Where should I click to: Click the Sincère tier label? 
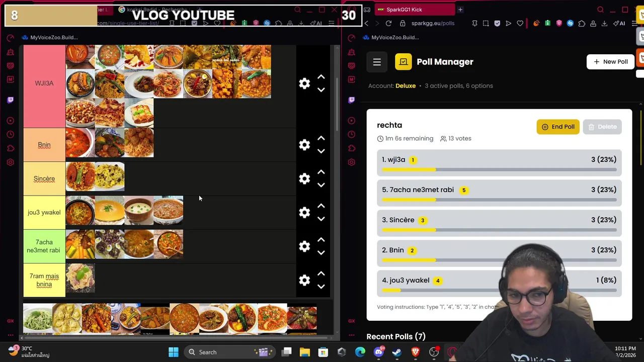44,178
